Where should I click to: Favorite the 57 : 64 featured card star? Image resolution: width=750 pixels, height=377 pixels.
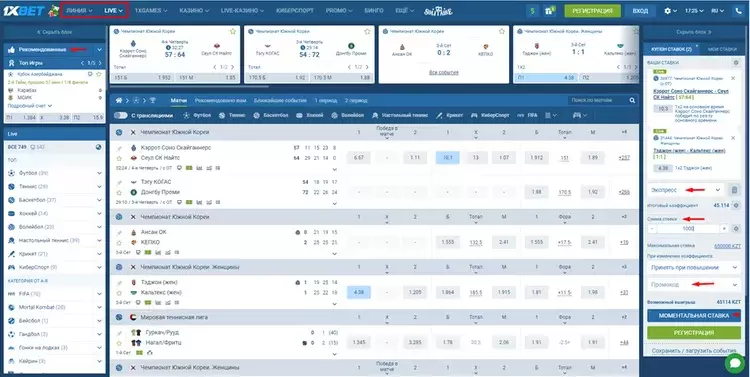pos(233,32)
